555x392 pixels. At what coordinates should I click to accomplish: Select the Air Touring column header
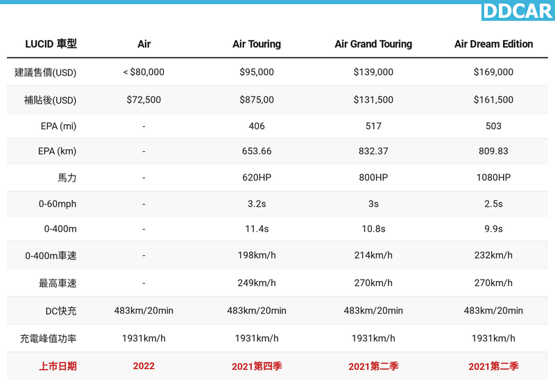pyautogui.click(x=257, y=44)
